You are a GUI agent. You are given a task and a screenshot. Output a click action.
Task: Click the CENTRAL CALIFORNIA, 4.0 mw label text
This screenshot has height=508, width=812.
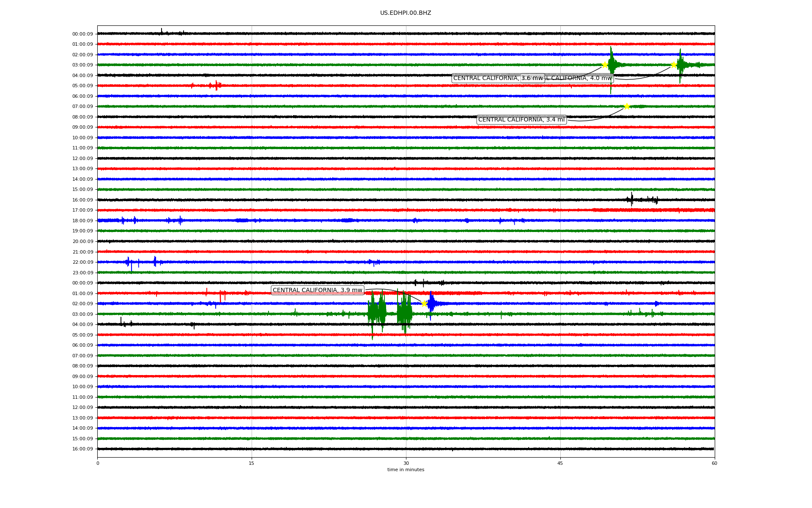579,78
